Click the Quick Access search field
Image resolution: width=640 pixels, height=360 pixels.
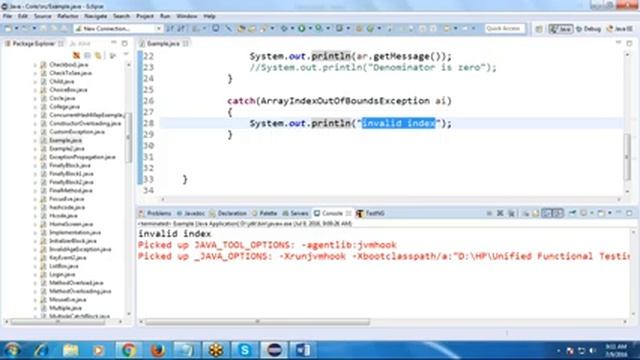(504, 28)
